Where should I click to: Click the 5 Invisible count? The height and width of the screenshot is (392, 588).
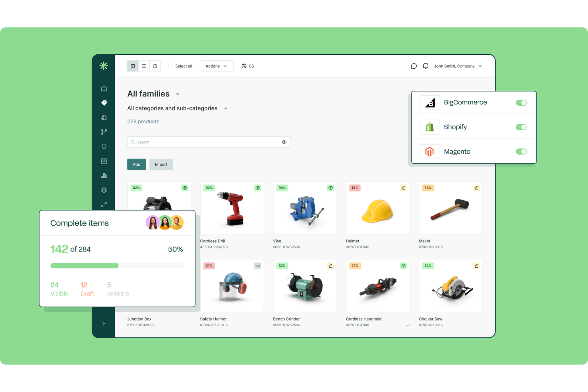coord(118,289)
